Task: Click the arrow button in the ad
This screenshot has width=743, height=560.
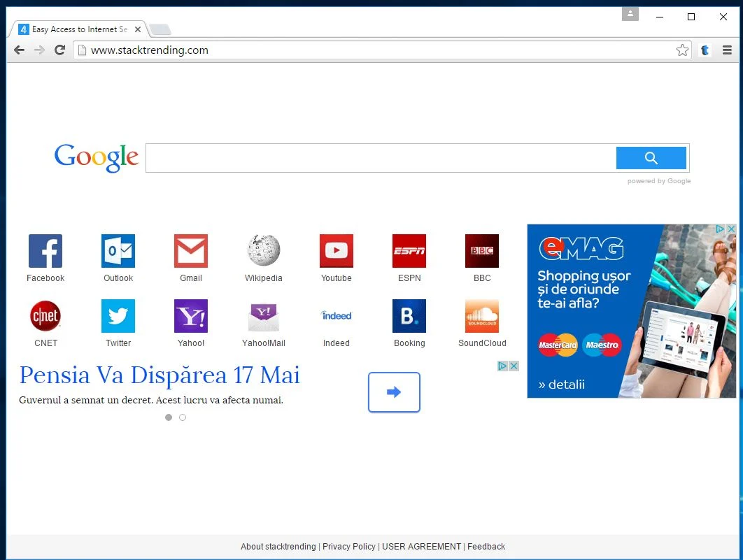Action: coord(394,392)
